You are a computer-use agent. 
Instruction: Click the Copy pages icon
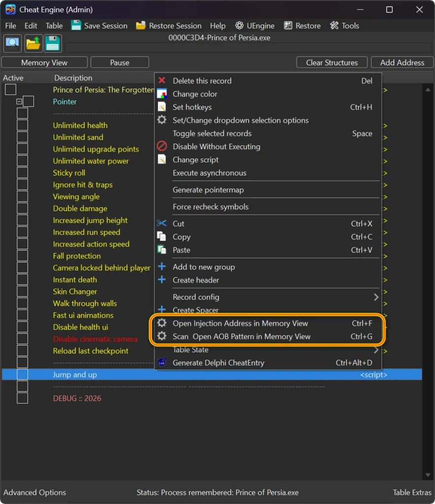click(x=161, y=236)
